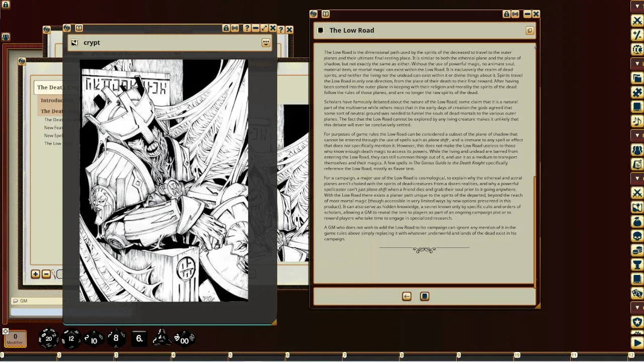The image size is (644, 362).
Task: Collapse the sidebar section above the people icon
Action: 637,136
